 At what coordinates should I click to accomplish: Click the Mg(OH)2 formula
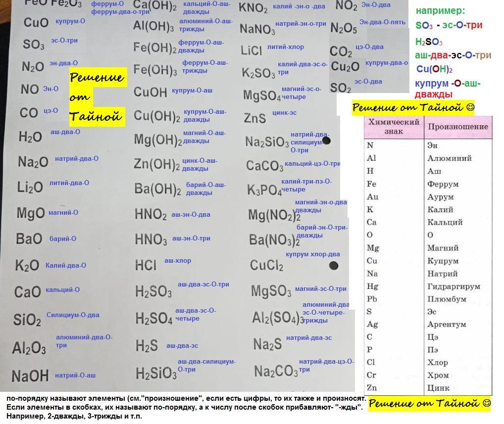click(x=158, y=140)
